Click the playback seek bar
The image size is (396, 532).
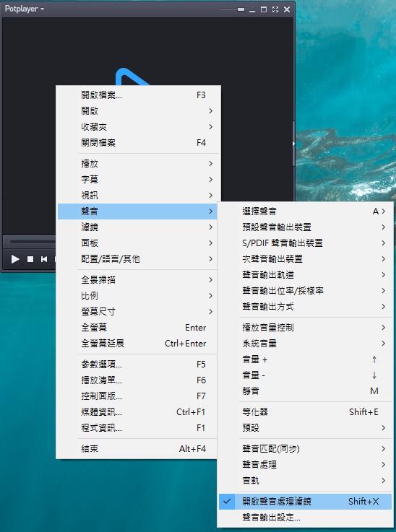33,242
